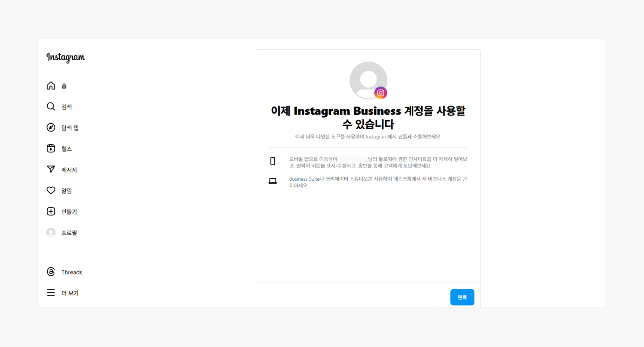This screenshot has height=347, width=644.
Task: Select 검색 menu label
Action: click(67, 107)
